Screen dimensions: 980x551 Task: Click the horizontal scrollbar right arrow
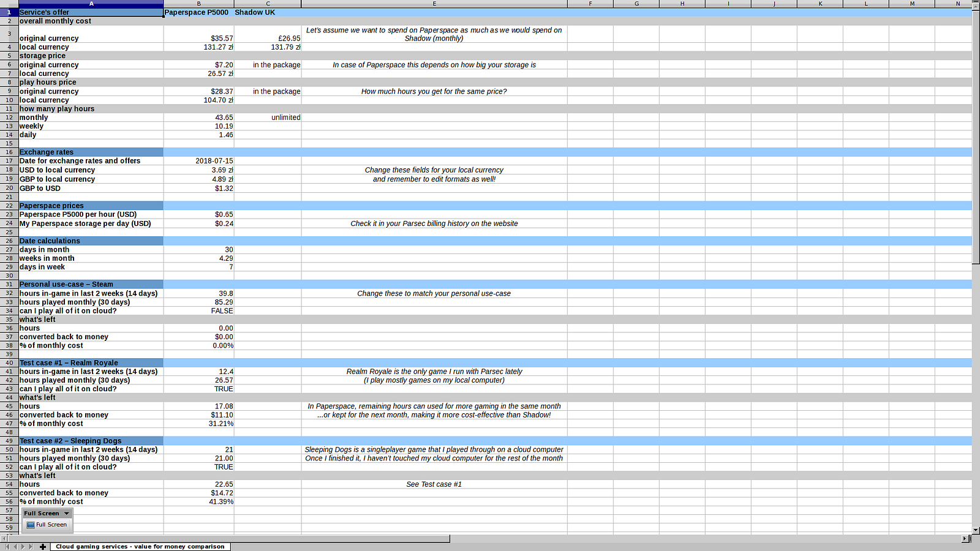click(965, 539)
